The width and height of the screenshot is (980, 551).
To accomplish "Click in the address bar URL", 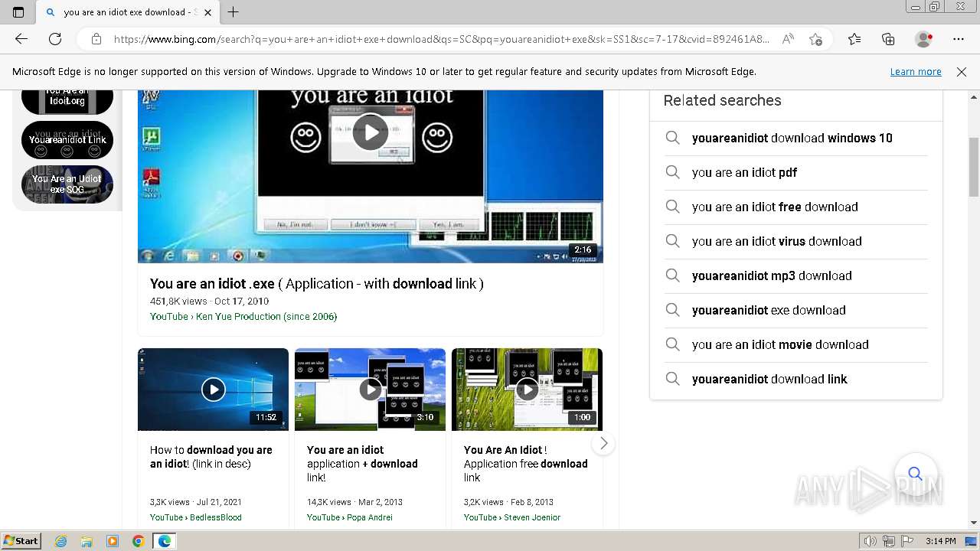I will pos(442,39).
